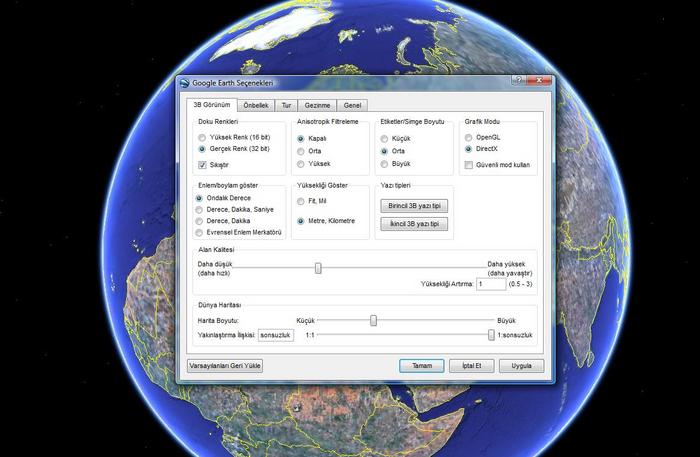700x457 pixels.
Task: Click the Google Earth icon in title bar
Action: pos(184,83)
